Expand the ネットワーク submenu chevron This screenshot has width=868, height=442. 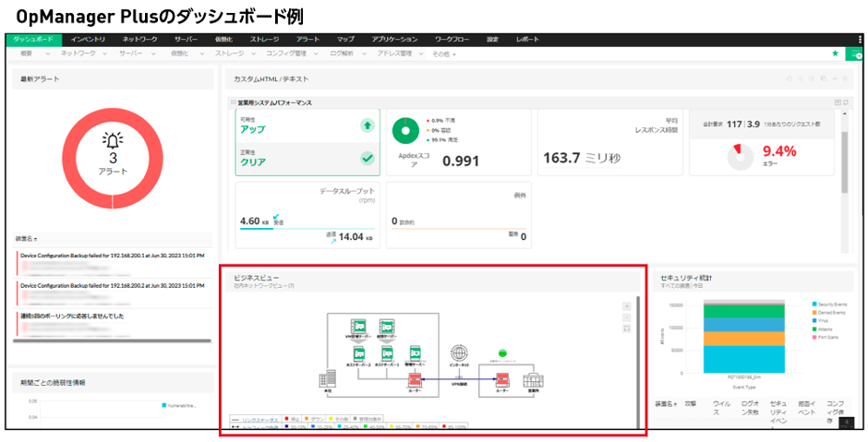click(107, 54)
